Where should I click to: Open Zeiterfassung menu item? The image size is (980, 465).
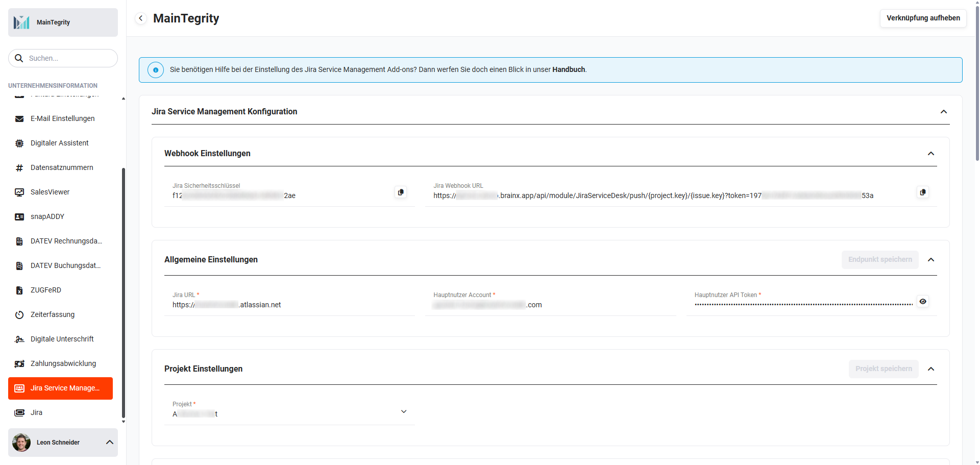tap(60, 314)
